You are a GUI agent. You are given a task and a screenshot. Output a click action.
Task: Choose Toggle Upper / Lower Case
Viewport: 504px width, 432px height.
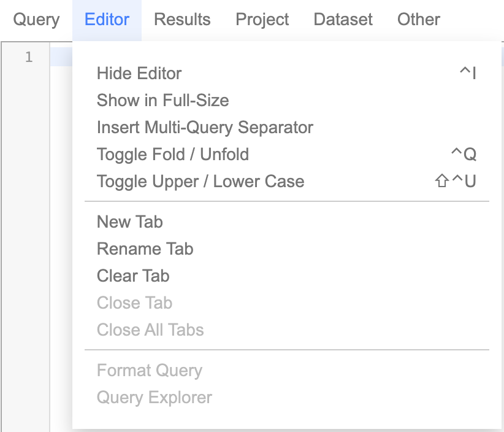point(200,182)
